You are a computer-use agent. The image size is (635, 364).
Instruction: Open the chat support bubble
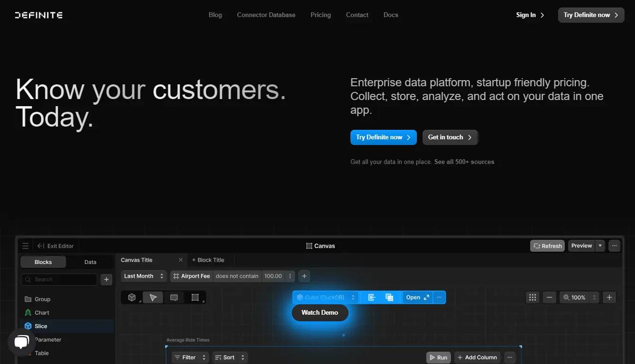tap(21, 342)
